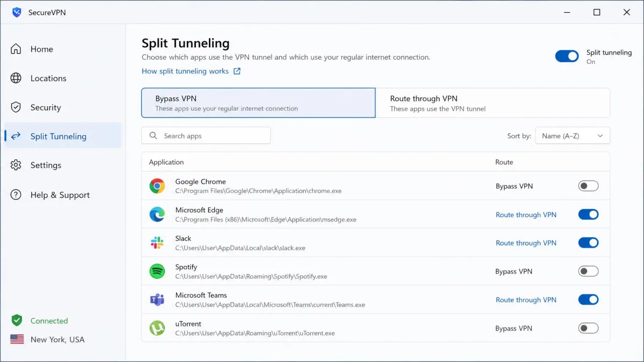Click the USA flag icon
Viewport: 644px width, 362px height.
17,339
